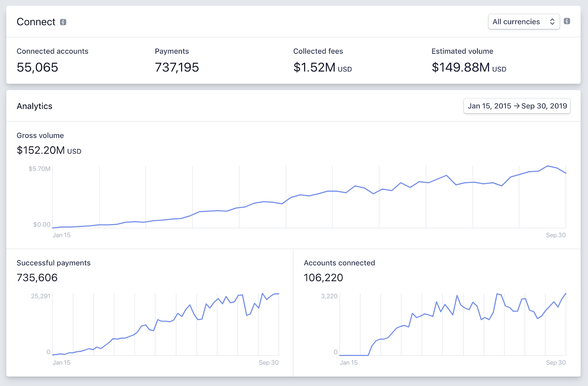Screen dimensions: 588x386
Task: Click the info icon next to Connect heading
Action: coord(63,22)
